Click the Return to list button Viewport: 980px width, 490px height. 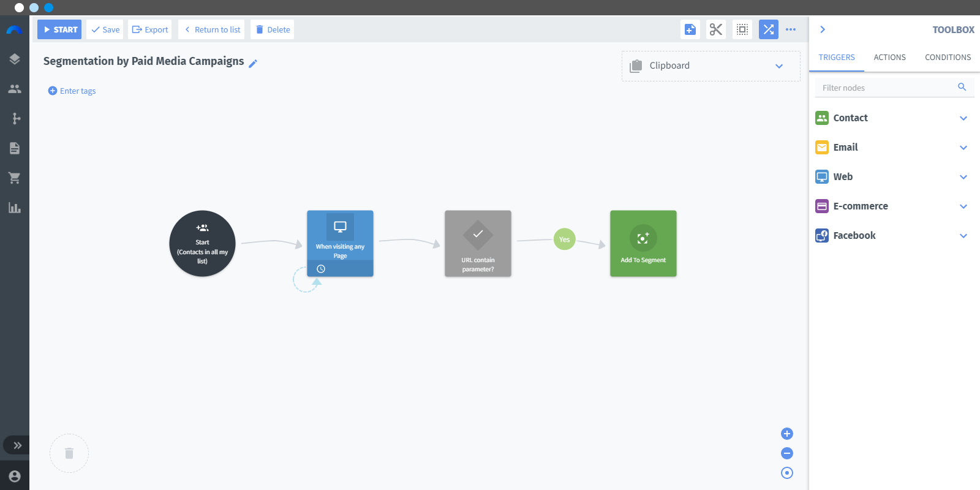(211, 29)
